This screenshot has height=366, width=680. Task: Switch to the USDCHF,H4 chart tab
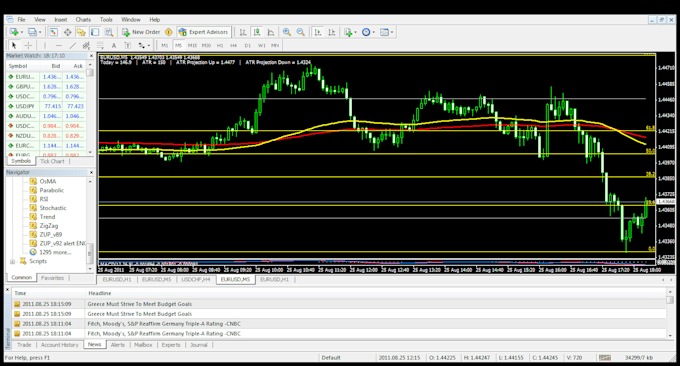[x=196, y=280]
